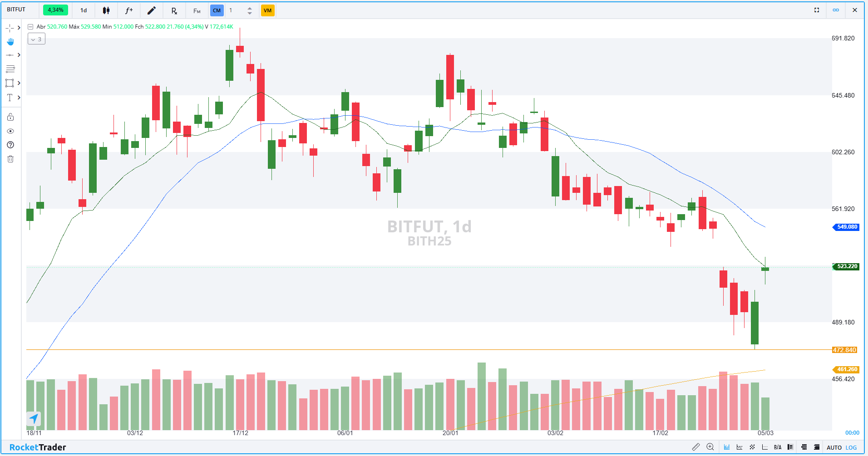Choose the Fibonacci retracement lines tool
Screen dimensions: 868x456
click(x=10, y=69)
